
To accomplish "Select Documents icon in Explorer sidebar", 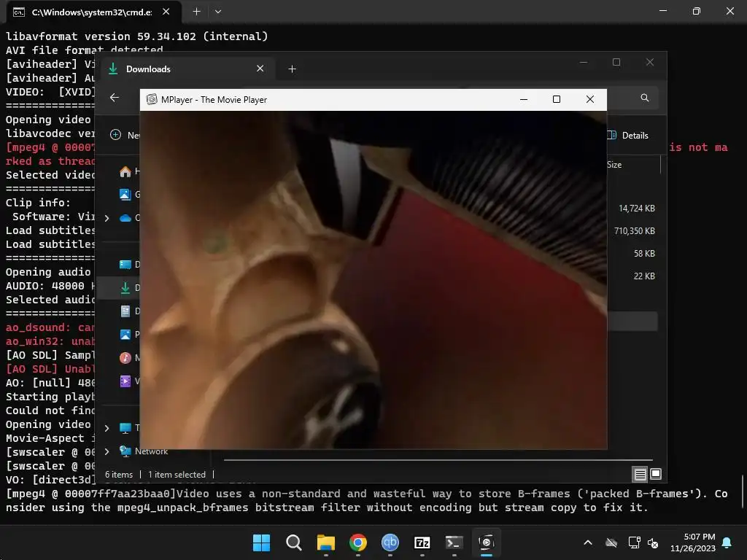I will [x=125, y=311].
